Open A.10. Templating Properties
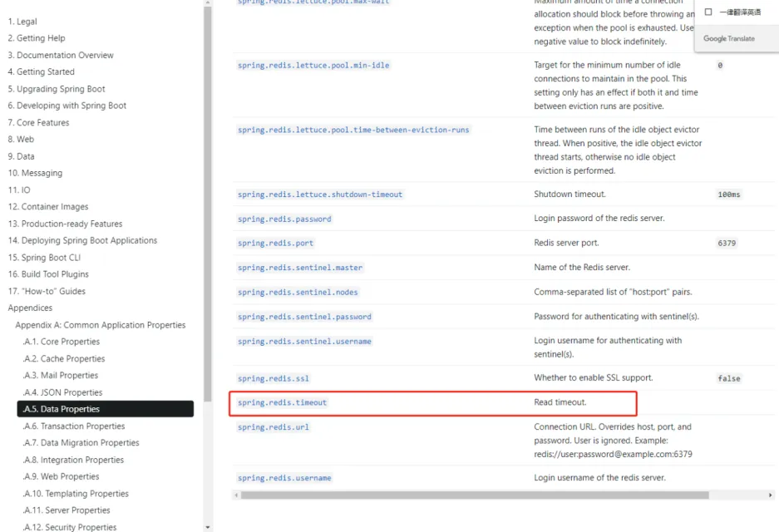The image size is (779, 532). pos(76,494)
